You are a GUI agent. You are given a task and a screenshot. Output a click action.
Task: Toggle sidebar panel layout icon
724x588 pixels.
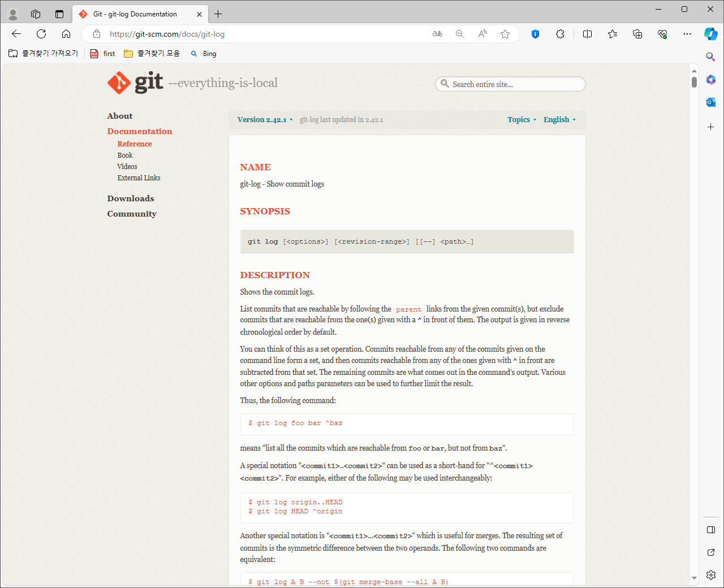(711, 530)
